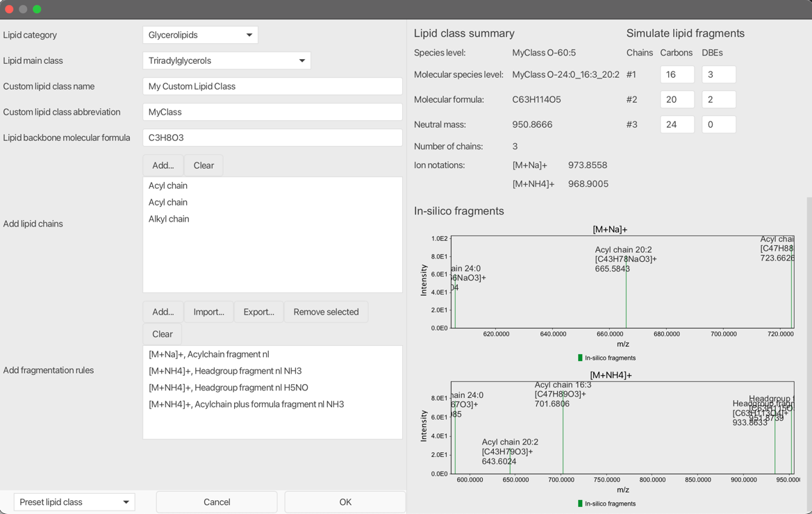Click the 665.5843 peak label in [M+Na]+ chart
812x514 pixels.
[x=613, y=269]
